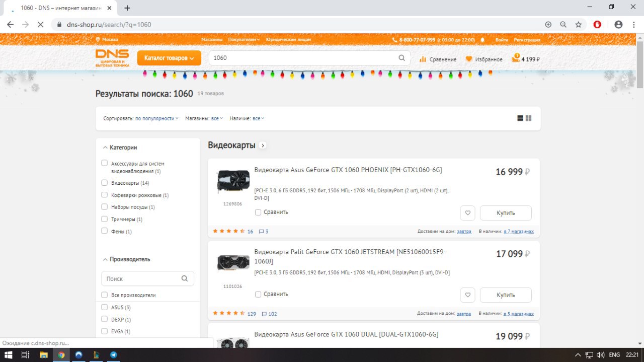This screenshot has width=644, height=362.
Task: Click Palit JETSTREAM product thumbnail
Action: tap(233, 263)
